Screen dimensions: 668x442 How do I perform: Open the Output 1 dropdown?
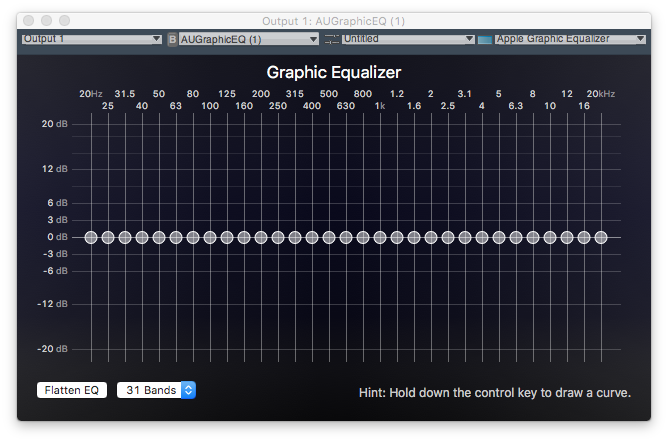[91, 39]
